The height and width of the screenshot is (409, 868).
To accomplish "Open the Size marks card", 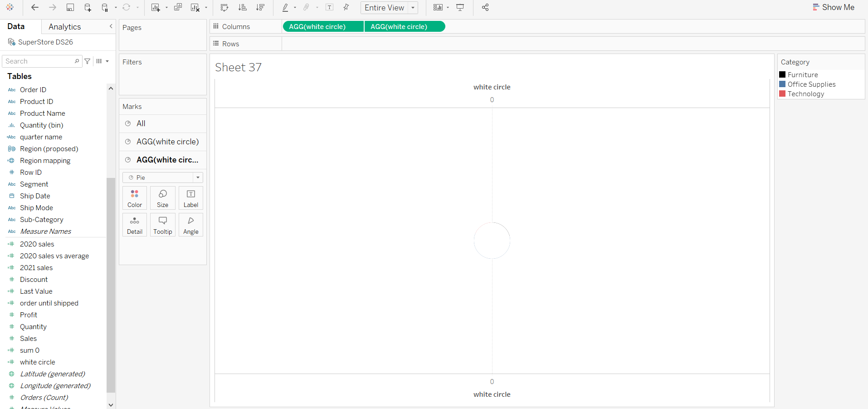I will [163, 198].
